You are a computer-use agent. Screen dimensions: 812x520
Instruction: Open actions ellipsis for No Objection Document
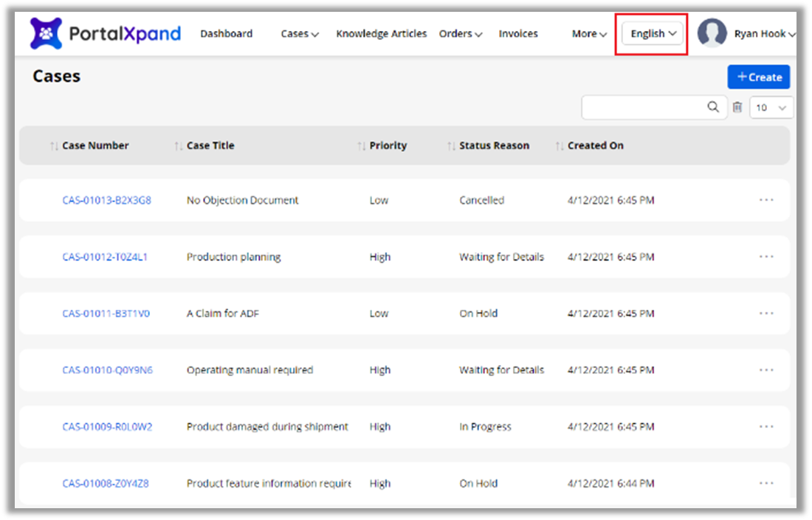click(x=766, y=200)
